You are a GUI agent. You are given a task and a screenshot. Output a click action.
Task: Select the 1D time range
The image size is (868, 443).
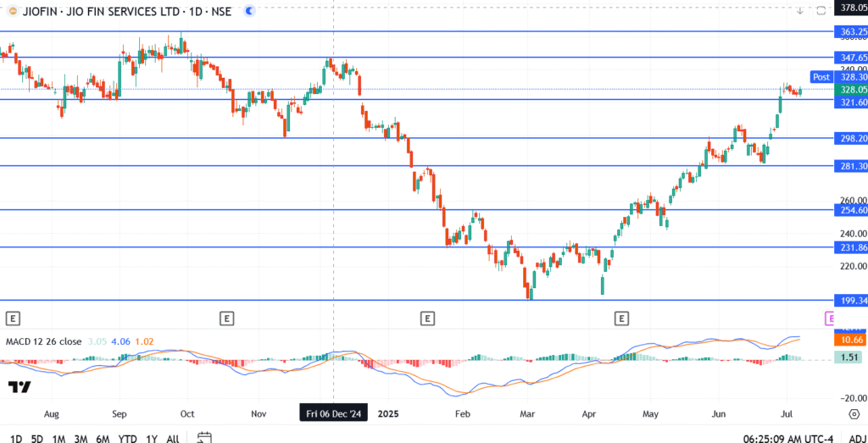click(16, 438)
